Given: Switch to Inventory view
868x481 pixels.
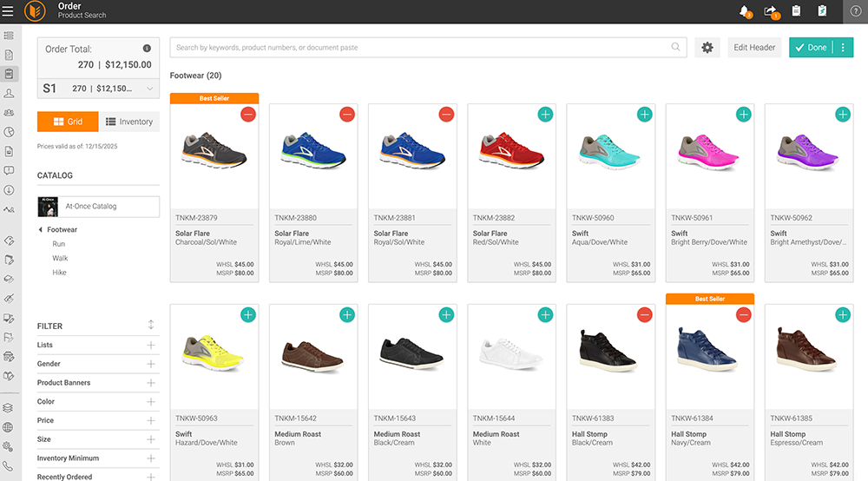Looking at the screenshot, I should coord(129,122).
